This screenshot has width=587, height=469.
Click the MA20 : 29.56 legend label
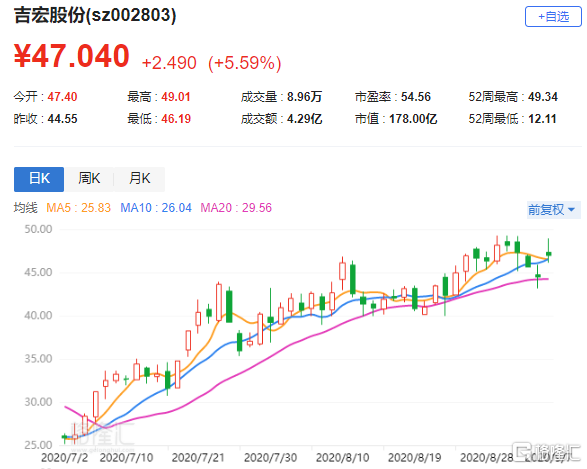pos(236,208)
